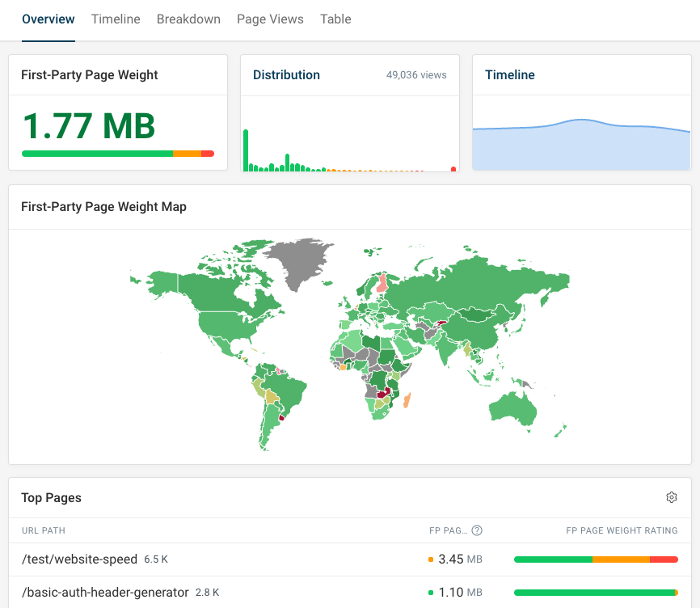
Task: Click the red bar in the Distribution chart
Action: pyautogui.click(x=453, y=168)
